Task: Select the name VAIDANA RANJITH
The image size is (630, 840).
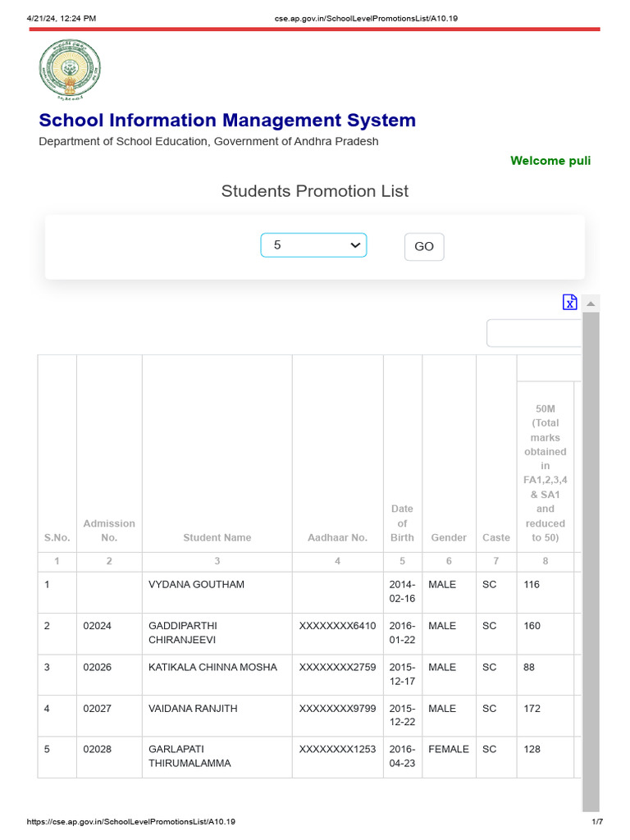Action: (x=193, y=708)
